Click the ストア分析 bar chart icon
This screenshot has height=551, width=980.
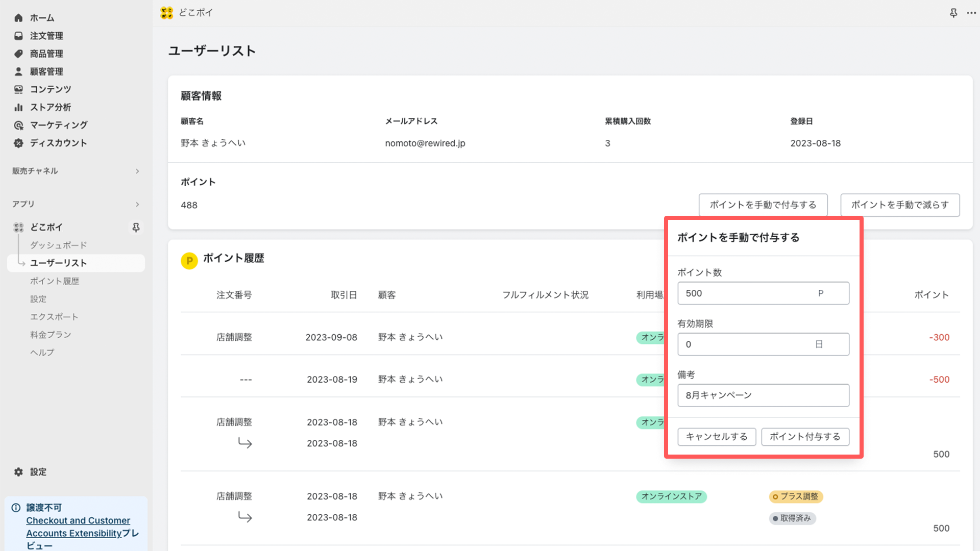18,107
